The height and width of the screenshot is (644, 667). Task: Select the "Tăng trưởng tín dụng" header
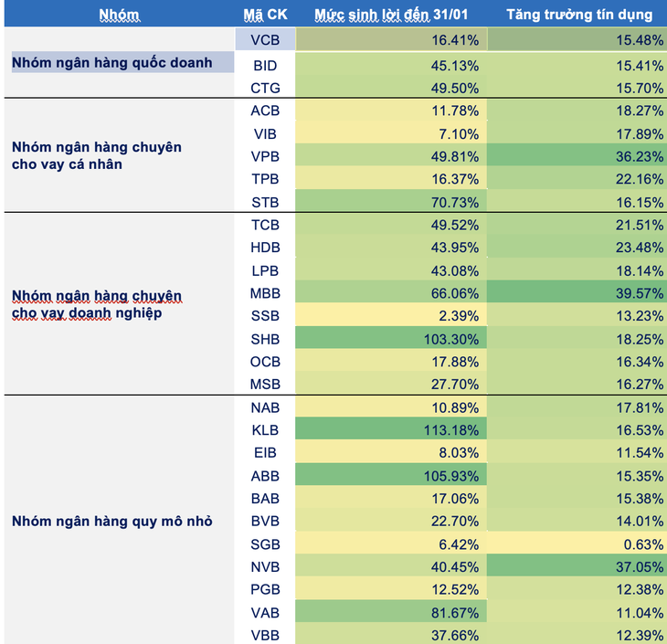click(579, 15)
